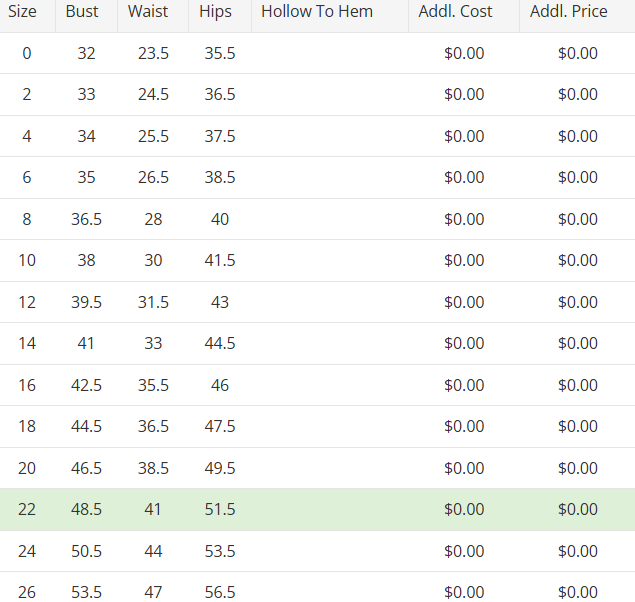This screenshot has width=635, height=602.
Task: Click the Waist column header
Action: pyautogui.click(x=148, y=12)
